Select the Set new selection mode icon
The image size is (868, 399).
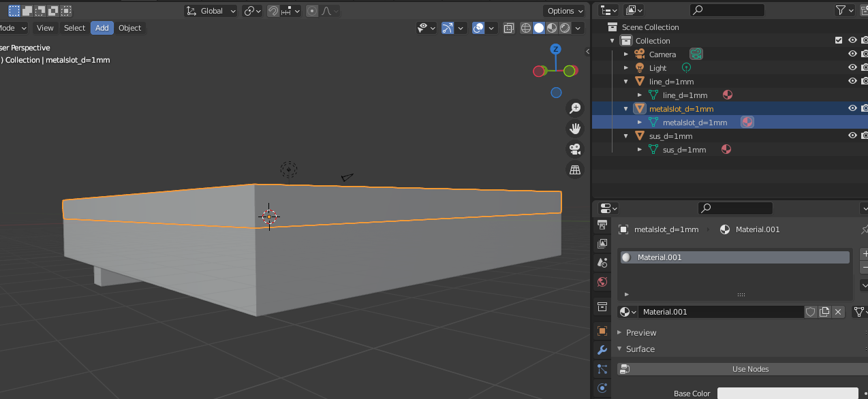[14, 11]
